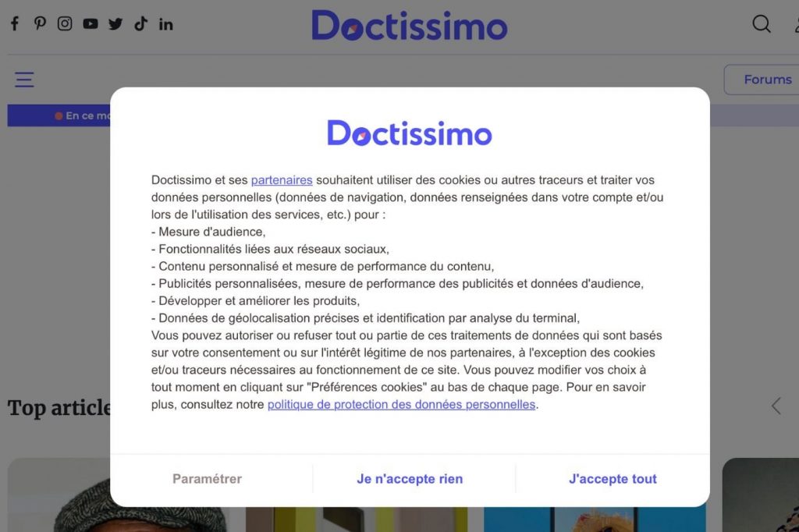Image resolution: width=799 pixels, height=532 pixels.
Task: Click the TikTok icon
Action: 140,23
